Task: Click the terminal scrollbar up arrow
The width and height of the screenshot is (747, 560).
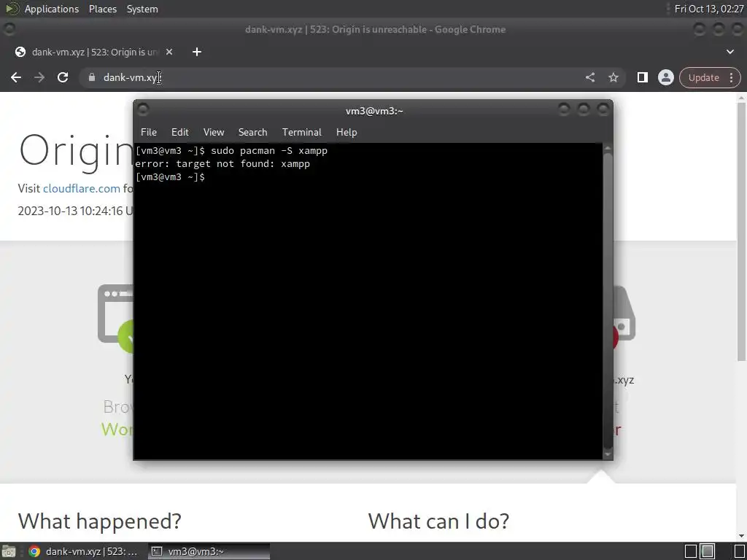Action: [608, 149]
